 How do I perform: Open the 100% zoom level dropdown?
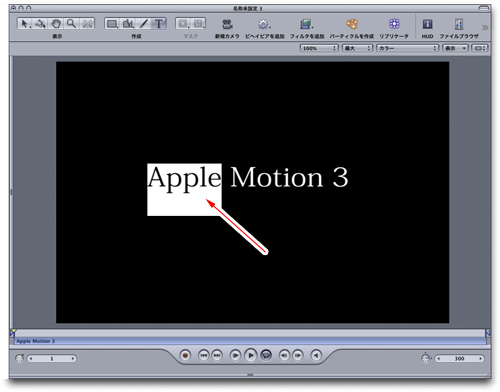click(319, 48)
